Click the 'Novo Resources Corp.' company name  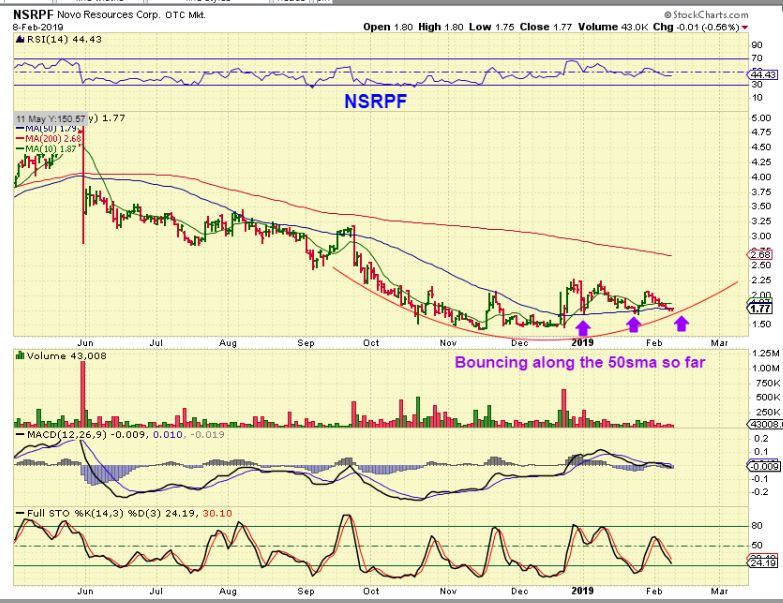coord(109,15)
